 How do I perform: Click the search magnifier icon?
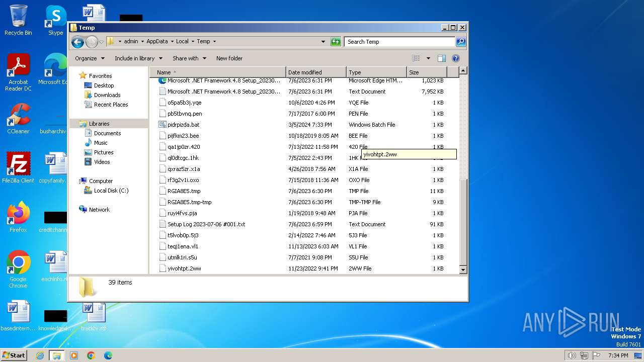[460, 42]
